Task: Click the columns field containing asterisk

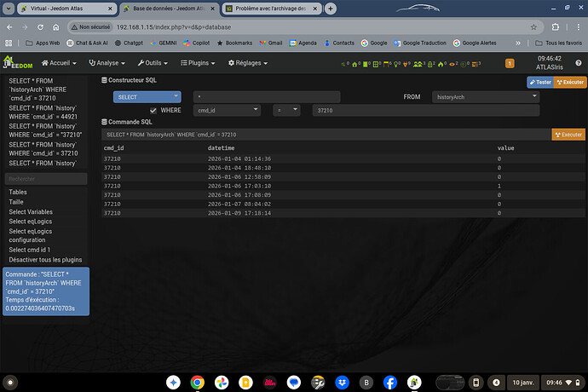Action: pos(267,97)
